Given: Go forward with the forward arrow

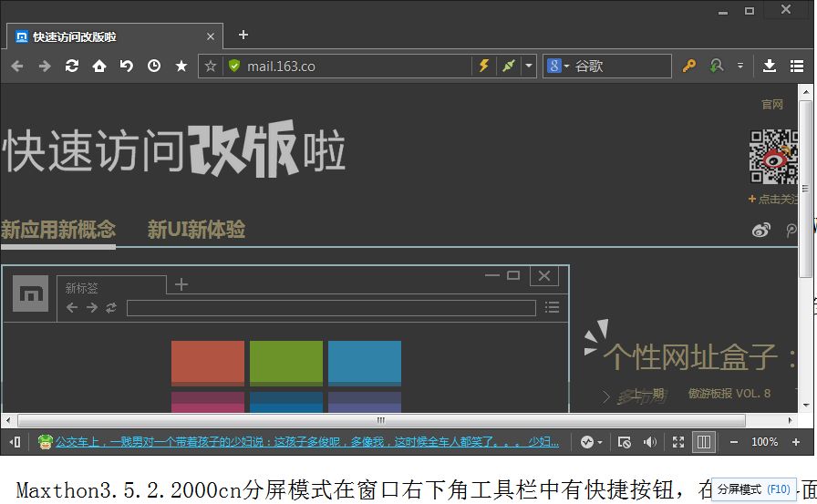Looking at the screenshot, I should click(45, 67).
